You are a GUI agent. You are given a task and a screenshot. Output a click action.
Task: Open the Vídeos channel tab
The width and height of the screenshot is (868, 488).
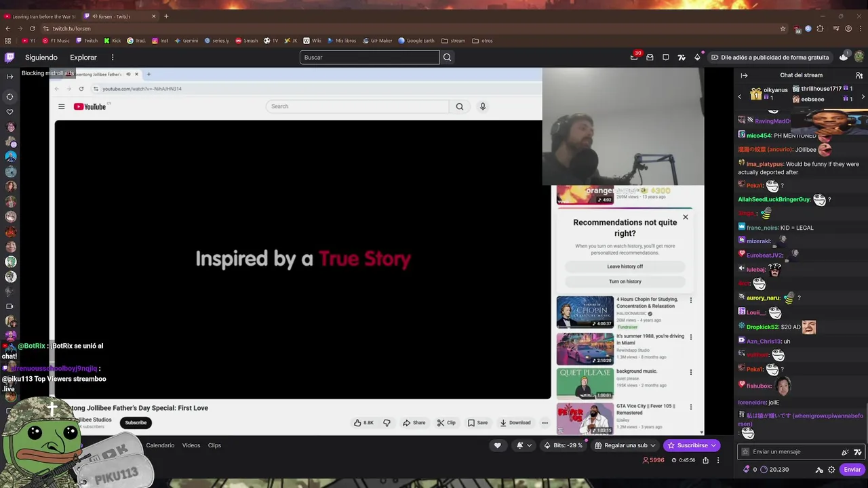tap(191, 445)
